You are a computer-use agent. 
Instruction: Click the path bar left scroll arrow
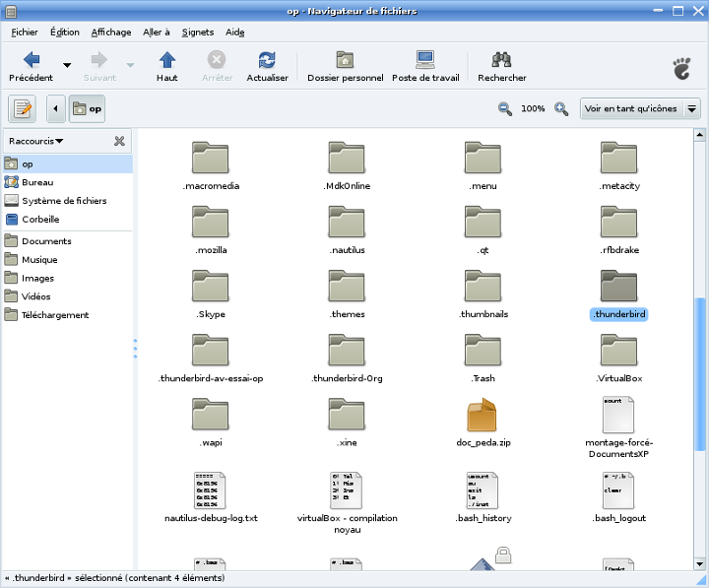pos(55,108)
